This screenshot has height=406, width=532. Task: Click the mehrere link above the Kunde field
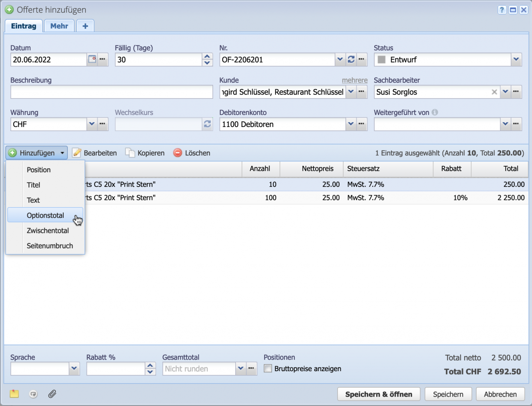(354, 80)
